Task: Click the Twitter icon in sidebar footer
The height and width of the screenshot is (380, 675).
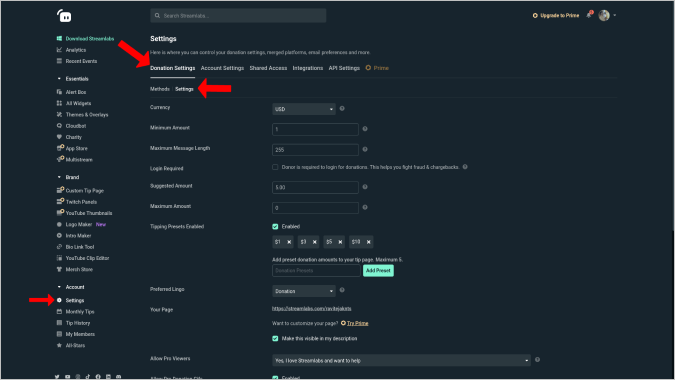Action: 57,377
